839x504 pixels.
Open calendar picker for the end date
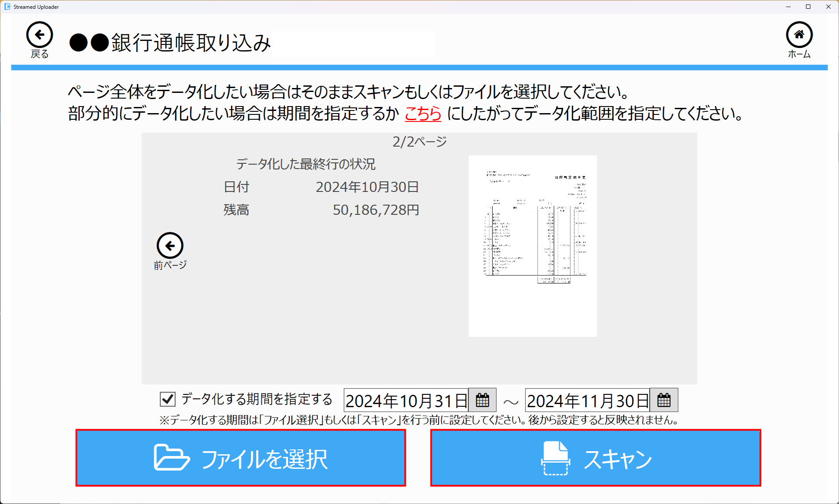[664, 400]
